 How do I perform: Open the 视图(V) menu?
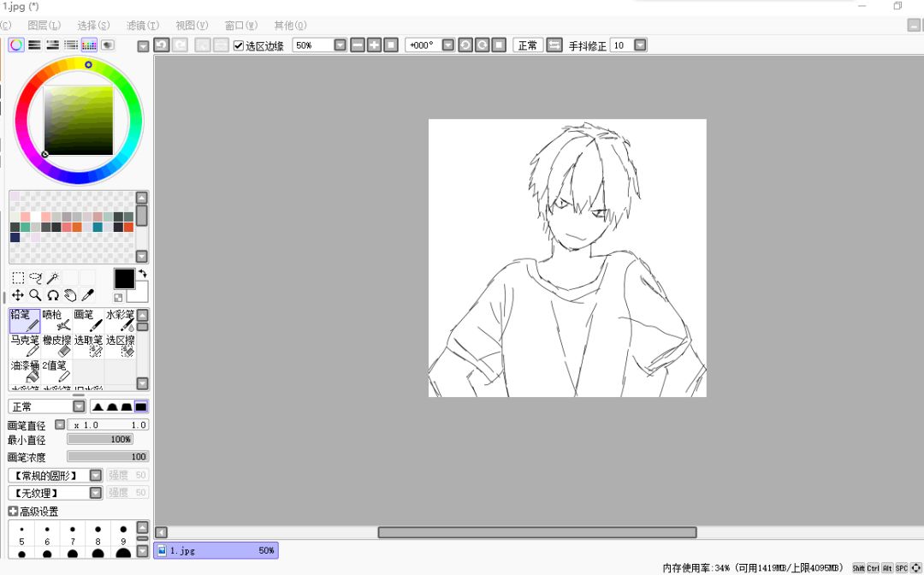[192, 26]
